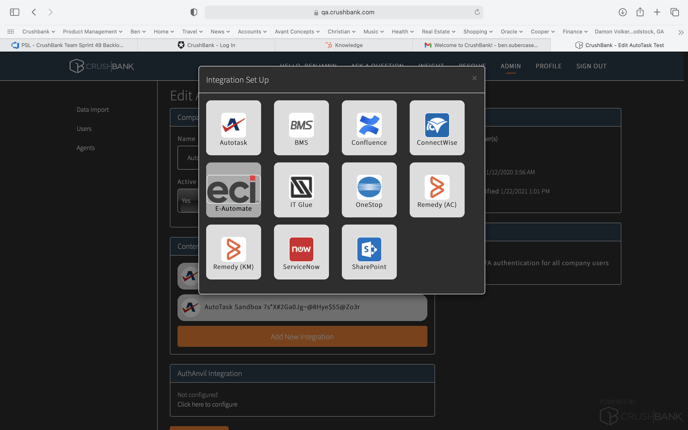Switch to CrushBank - Log In tab
Screen dimensions: 688x430
click(206, 45)
